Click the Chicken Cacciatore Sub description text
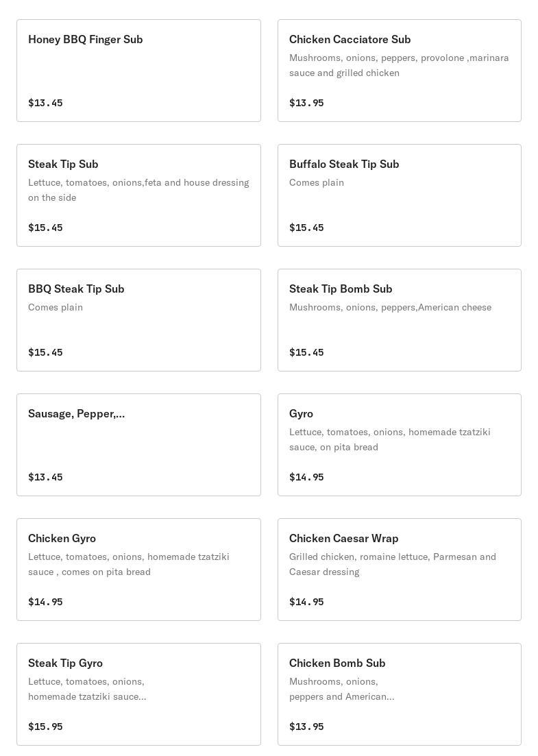This screenshot has width=538, height=756. (399, 65)
